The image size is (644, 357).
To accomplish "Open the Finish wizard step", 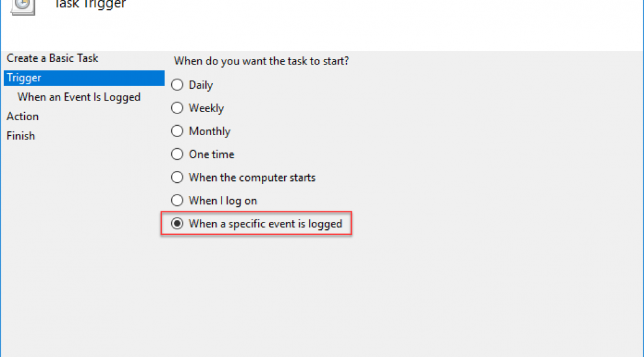I will coord(20,136).
